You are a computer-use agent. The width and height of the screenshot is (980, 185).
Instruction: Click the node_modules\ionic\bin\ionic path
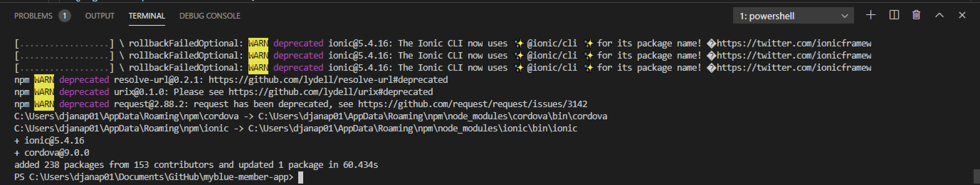(412, 129)
